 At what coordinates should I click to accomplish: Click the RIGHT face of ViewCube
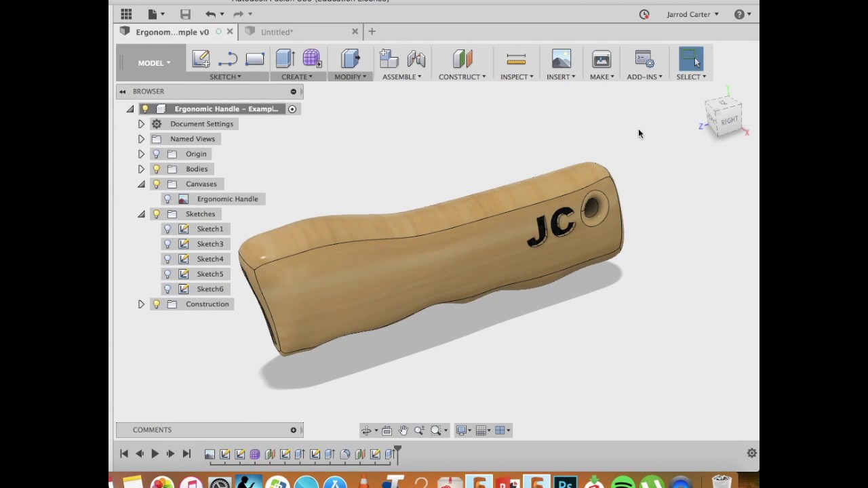pos(729,121)
